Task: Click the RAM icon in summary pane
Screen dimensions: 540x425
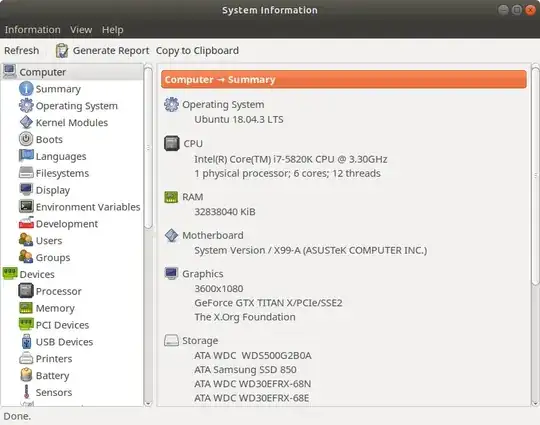Action: coord(171,197)
